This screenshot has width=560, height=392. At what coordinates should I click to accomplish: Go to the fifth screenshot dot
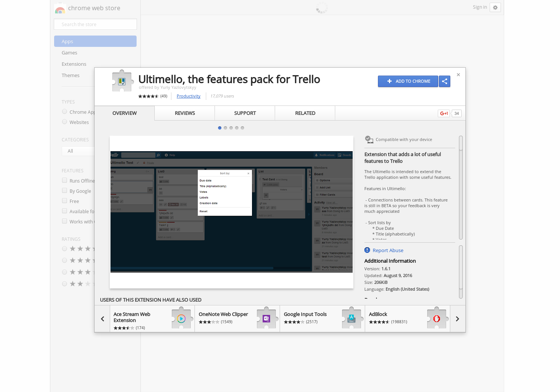tap(243, 128)
